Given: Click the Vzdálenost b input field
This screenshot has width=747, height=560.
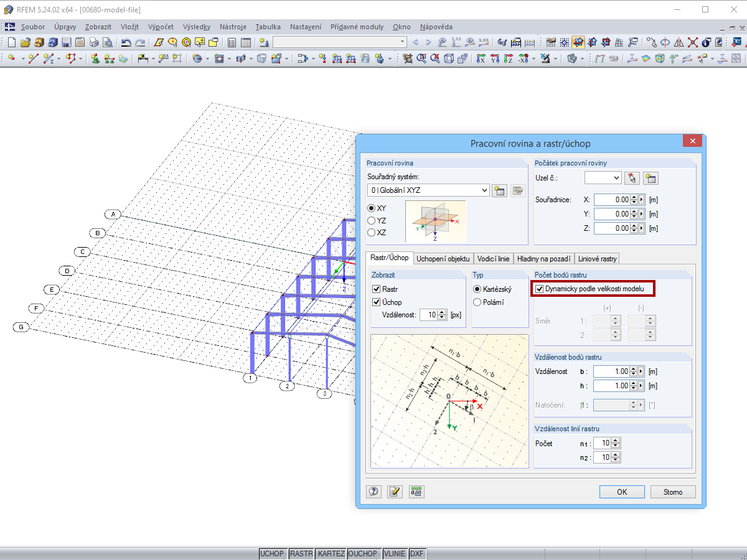Looking at the screenshot, I should pos(612,371).
